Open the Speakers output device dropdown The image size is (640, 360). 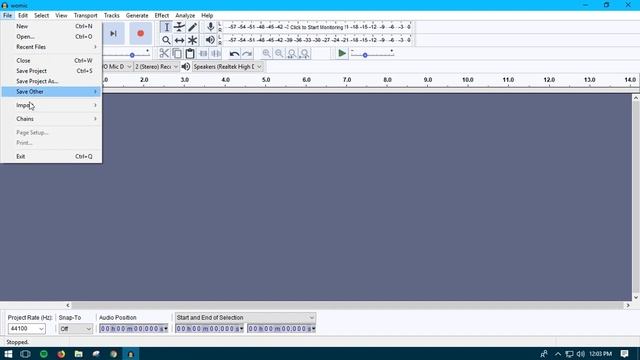227,67
